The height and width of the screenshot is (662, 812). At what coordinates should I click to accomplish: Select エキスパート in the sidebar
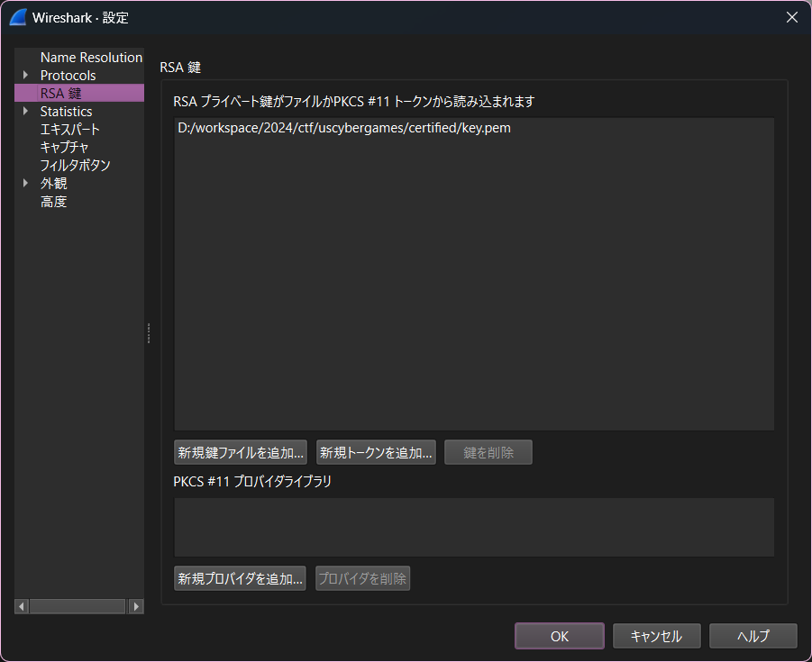70,130
